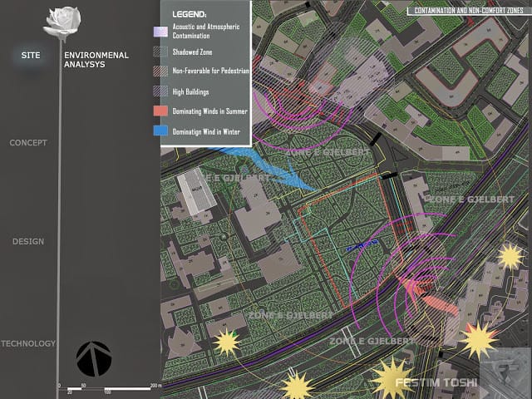Click the red summer wind arrow
532x399 pixels.
427,296
